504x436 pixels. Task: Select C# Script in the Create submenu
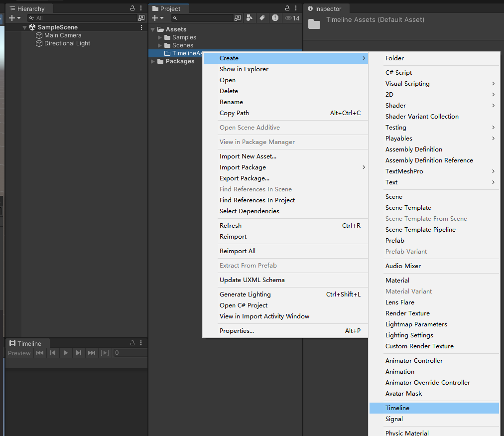pyautogui.click(x=398, y=73)
